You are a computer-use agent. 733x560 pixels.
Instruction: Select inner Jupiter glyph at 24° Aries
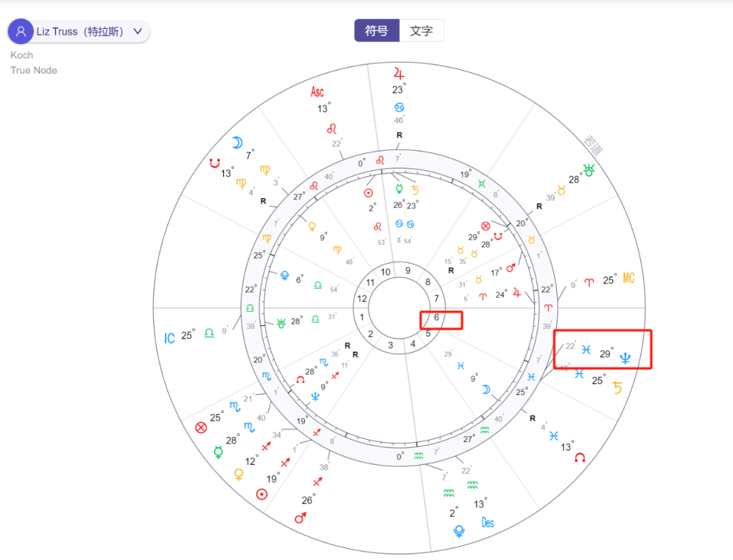[516, 293]
